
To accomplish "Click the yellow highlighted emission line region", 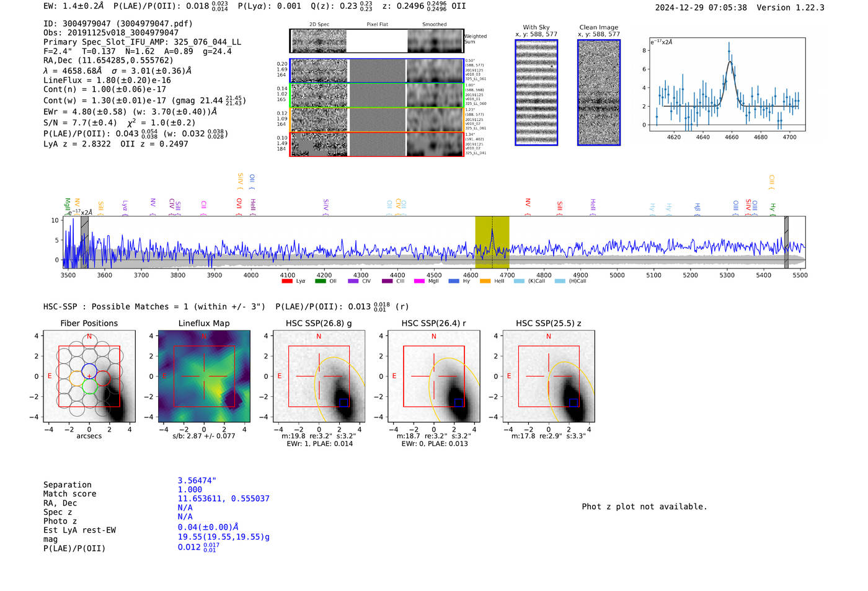I will pos(492,242).
